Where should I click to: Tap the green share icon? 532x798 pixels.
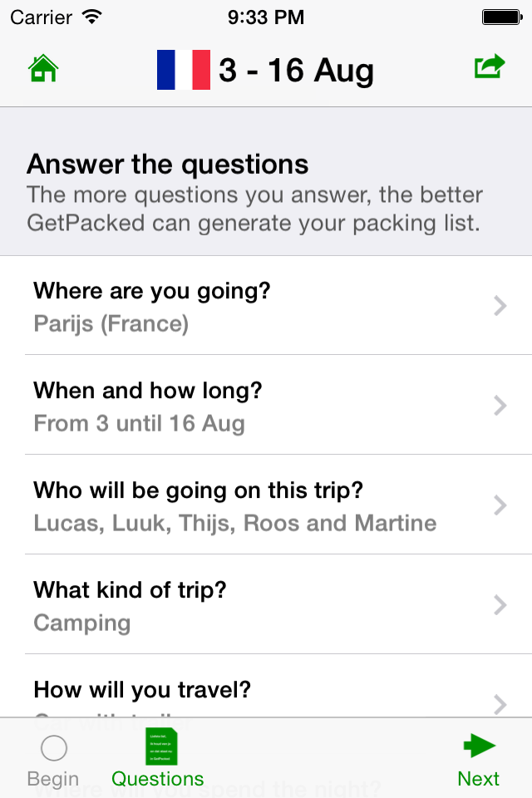[490, 66]
